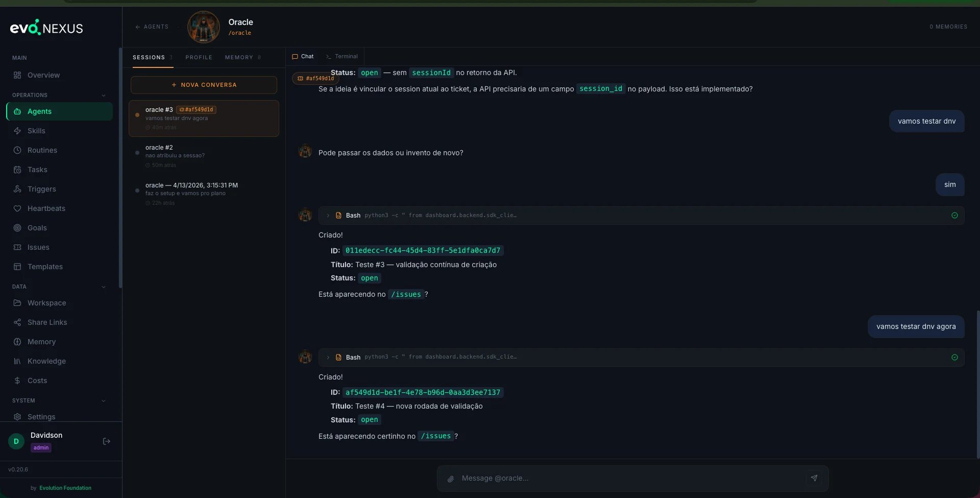The width and height of the screenshot is (980, 498).
Task: Click the success check icon on second Bash row
Action: coord(954,358)
